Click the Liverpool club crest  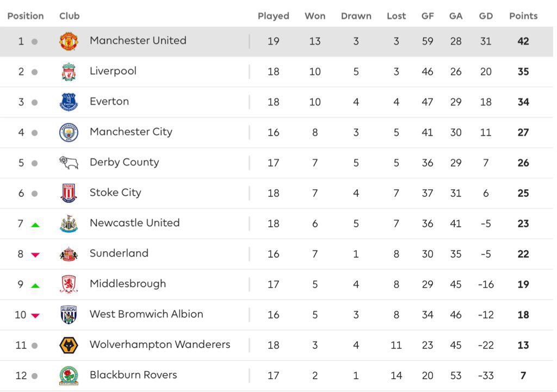click(69, 72)
